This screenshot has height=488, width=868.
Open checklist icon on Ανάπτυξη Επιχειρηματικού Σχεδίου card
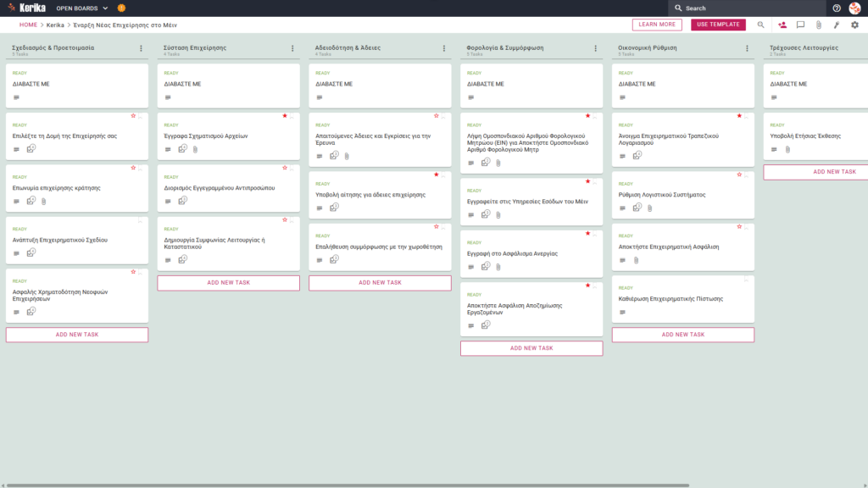(31, 252)
